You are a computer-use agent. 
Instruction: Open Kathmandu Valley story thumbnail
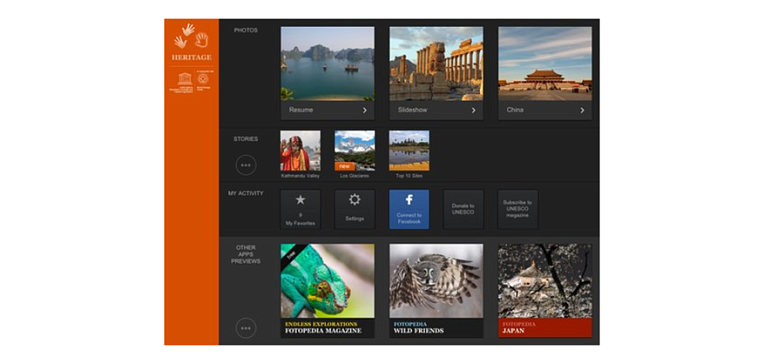[300, 151]
